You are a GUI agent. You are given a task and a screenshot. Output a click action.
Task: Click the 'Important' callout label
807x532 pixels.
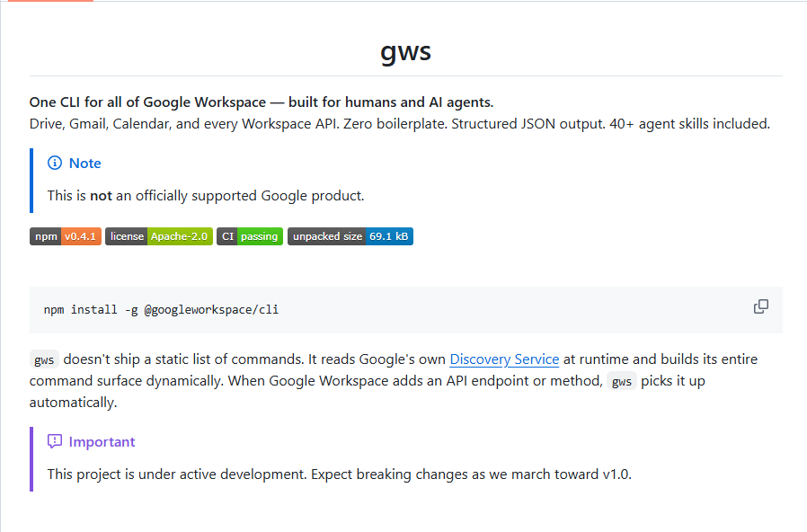coord(102,442)
